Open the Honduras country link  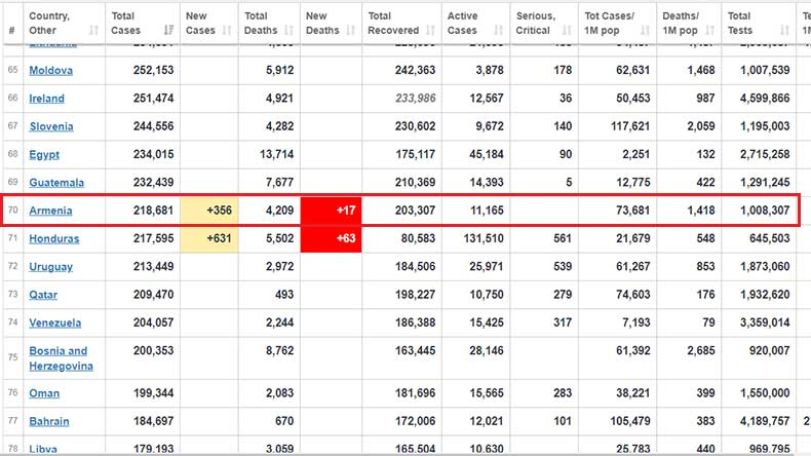[54, 238]
